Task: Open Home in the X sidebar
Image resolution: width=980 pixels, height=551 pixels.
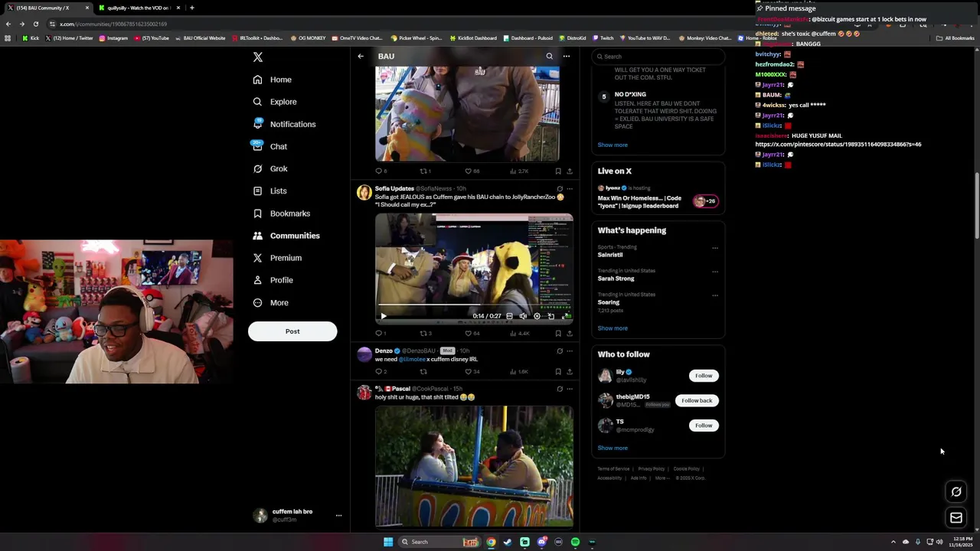Action: click(273, 80)
